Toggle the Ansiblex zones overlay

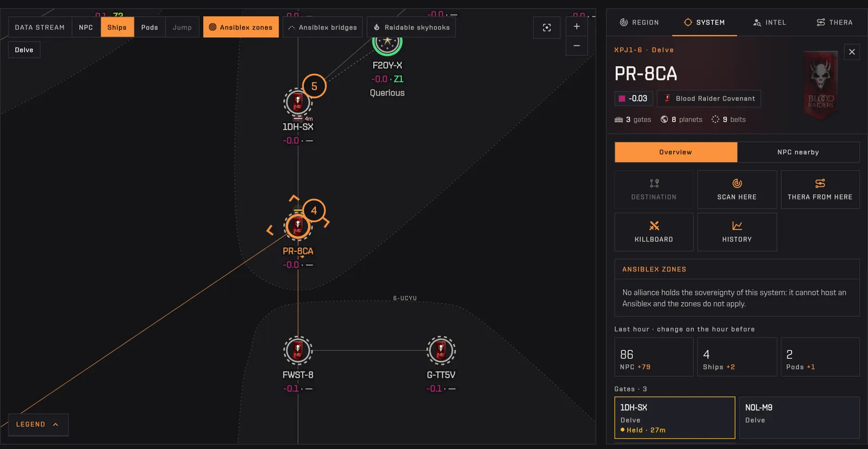(241, 27)
